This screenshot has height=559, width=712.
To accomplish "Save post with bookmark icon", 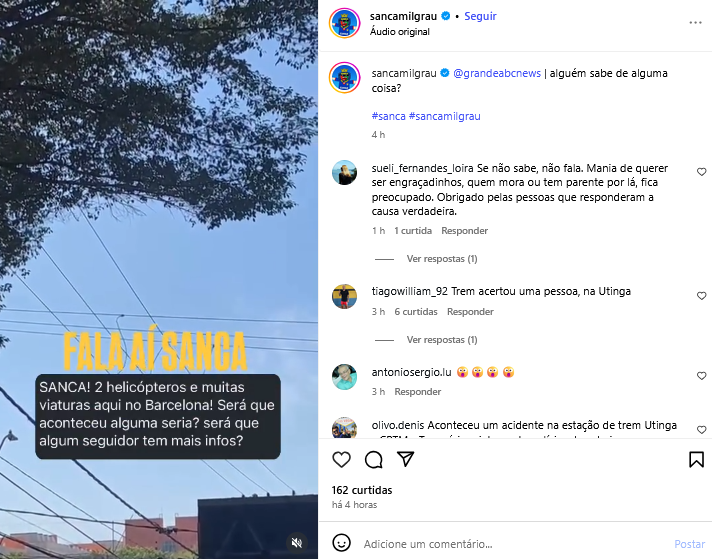I will (x=696, y=460).
